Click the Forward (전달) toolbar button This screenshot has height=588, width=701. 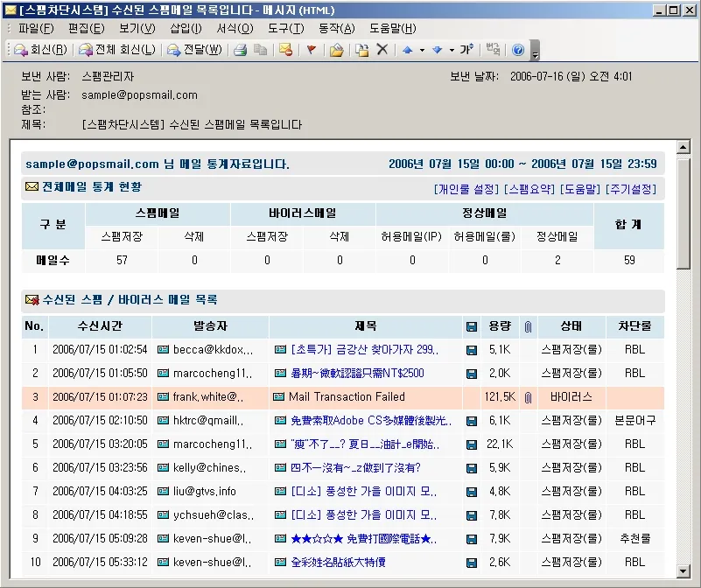click(x=194, y=50)
